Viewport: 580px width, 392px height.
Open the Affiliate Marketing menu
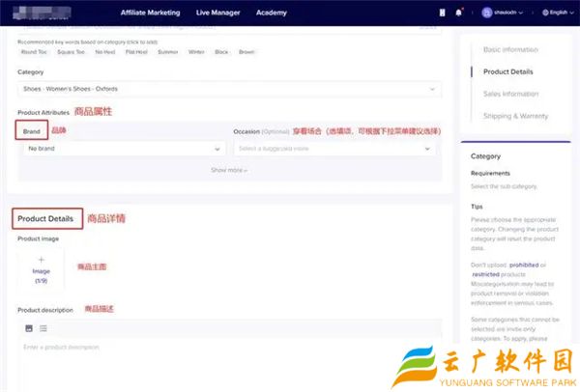tap(150, 13)
